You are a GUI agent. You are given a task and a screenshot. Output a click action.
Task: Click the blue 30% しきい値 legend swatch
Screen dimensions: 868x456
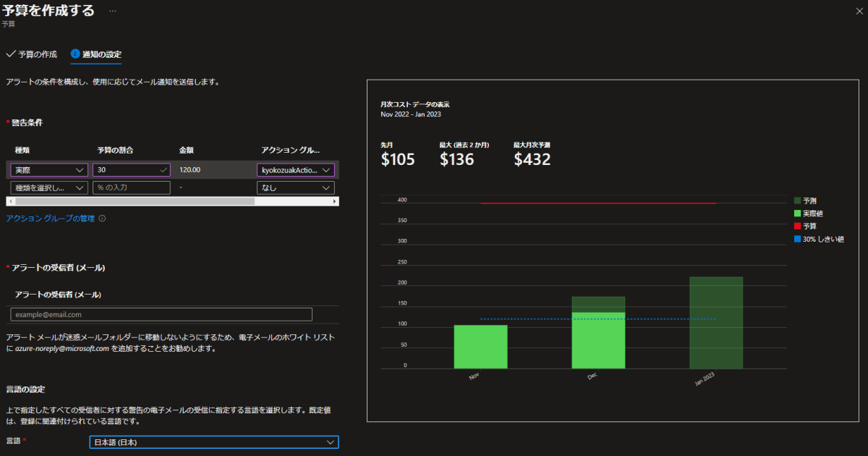pyautogui.click(x=797, y=239)
